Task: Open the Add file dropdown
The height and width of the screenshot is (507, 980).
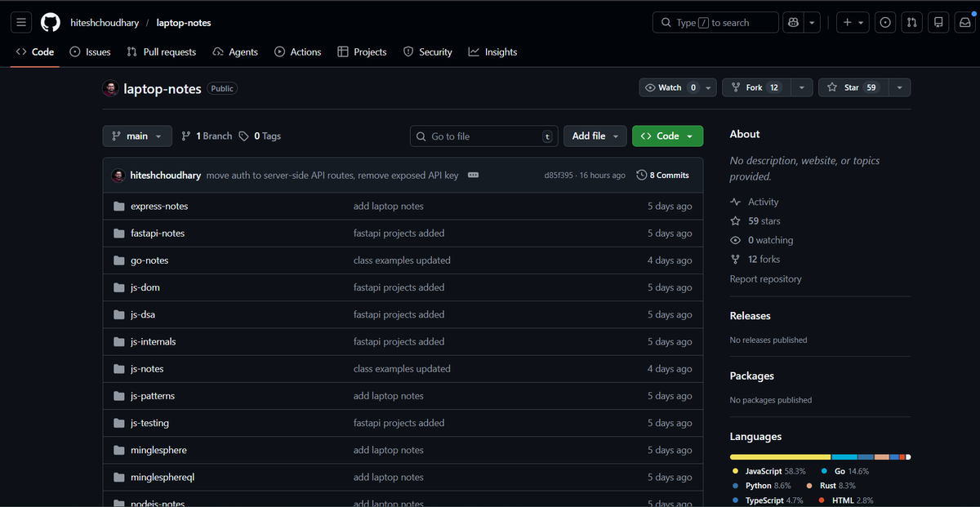Action: coord(595,136)
